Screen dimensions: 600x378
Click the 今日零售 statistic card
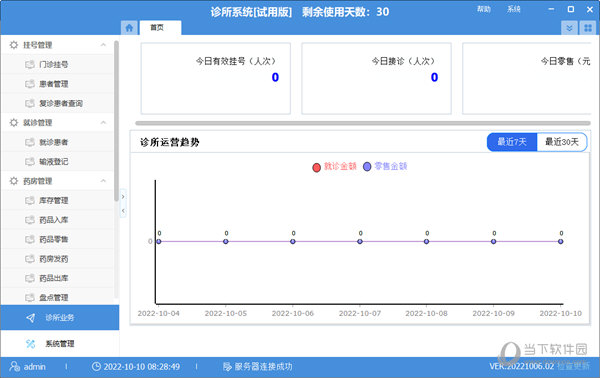pyautogui.click(x=527, y=78)
